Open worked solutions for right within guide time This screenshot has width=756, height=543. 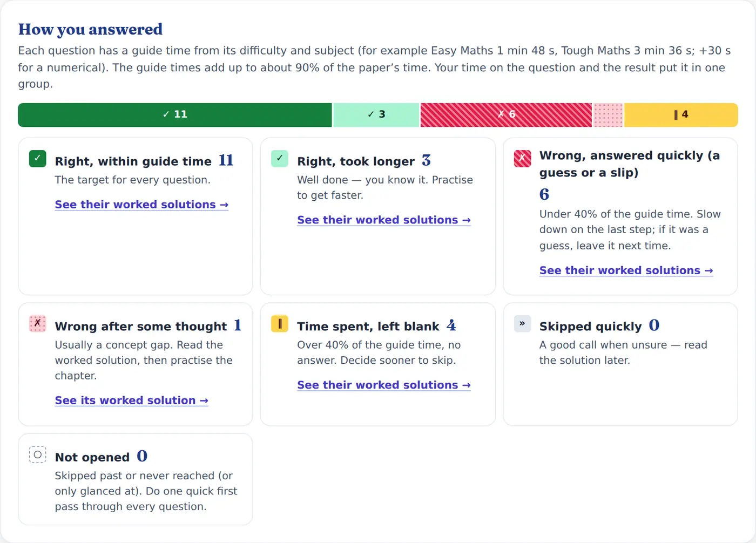coord(141,205)
